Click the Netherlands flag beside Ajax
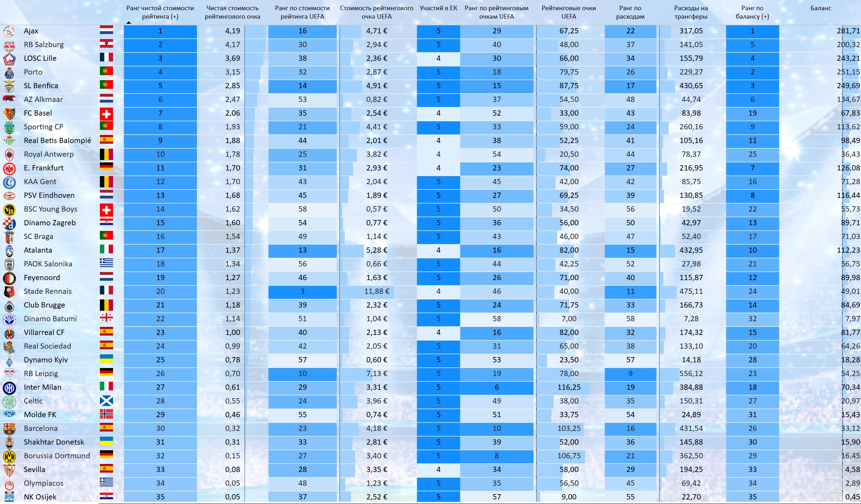 [106, 30]
